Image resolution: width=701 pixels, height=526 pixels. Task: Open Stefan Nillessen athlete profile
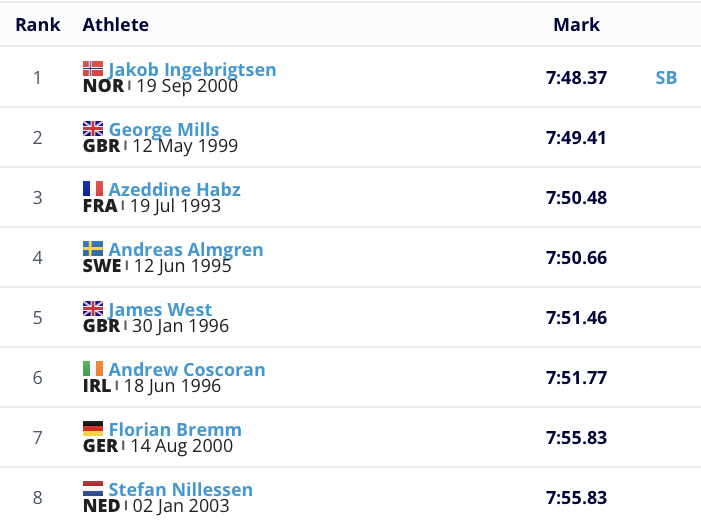pos(181,490)
